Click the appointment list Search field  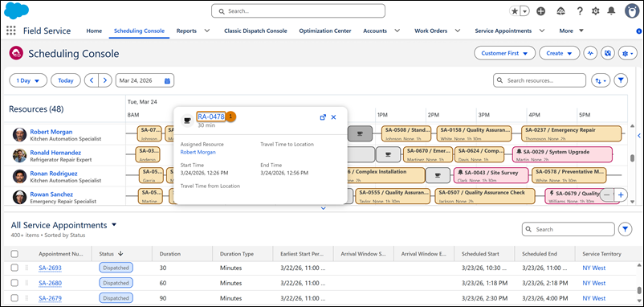(569, 229)
